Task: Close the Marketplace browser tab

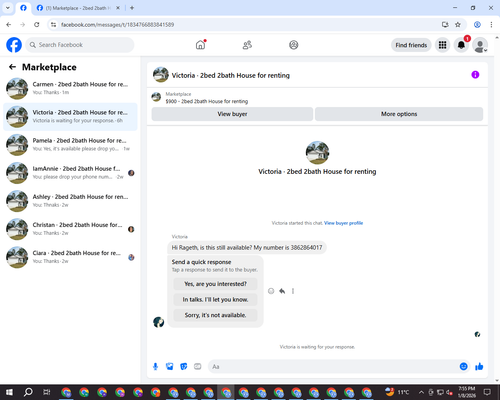Action: click(x=118, y=8)
